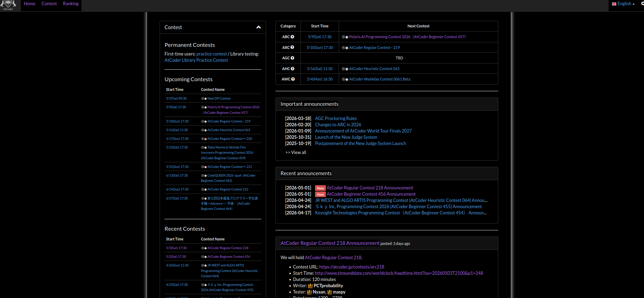Image resolution: width=644 pixels, height=298 pixels.
Task: Open the Contest menu item
Action: click(x=49, y=4)
